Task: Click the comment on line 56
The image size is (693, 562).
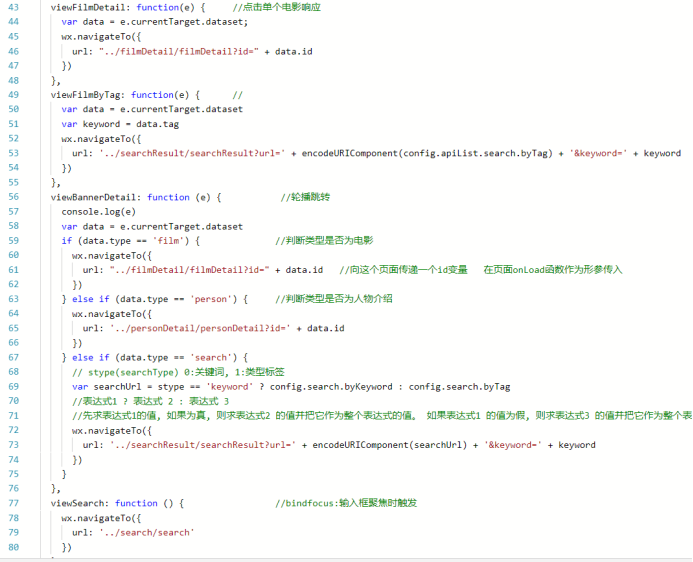Action: 305,197
